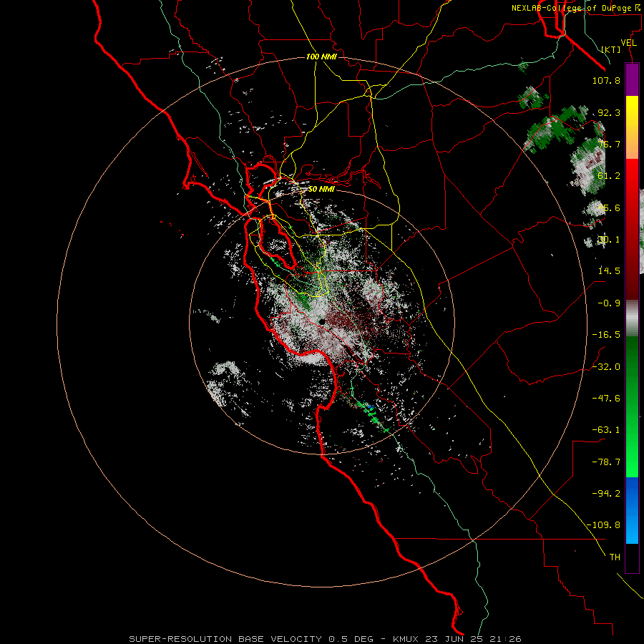Click the Super-Resolution Base Velocity KMUX caption
The image size is (644, 644).
pyautogui.click(x=326, y=639)
